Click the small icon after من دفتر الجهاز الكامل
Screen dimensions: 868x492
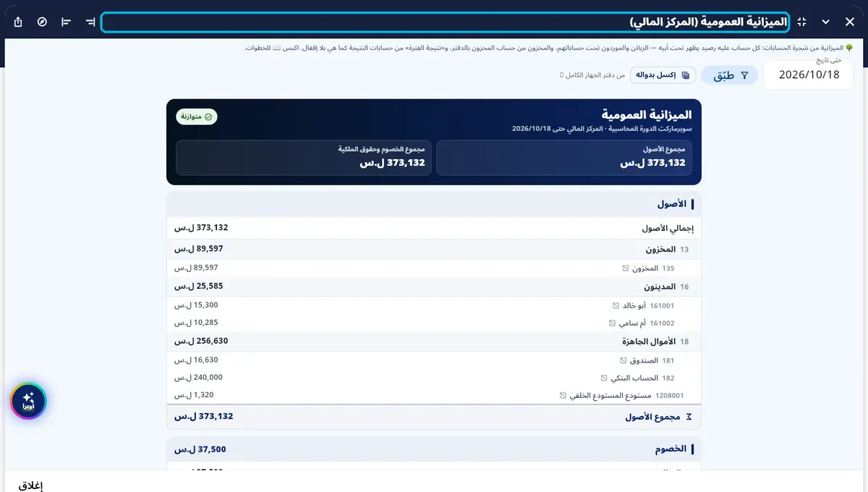tap(562, 75)
